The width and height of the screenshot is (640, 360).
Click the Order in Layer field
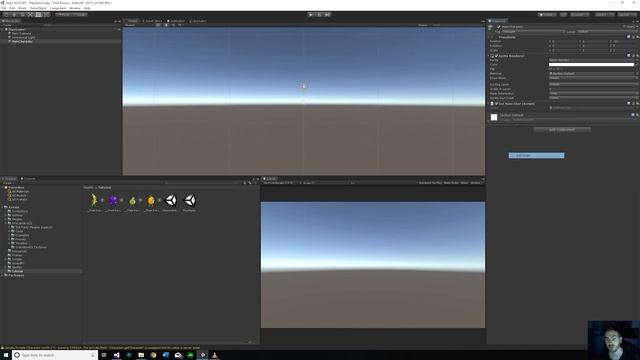pos(593,89)
